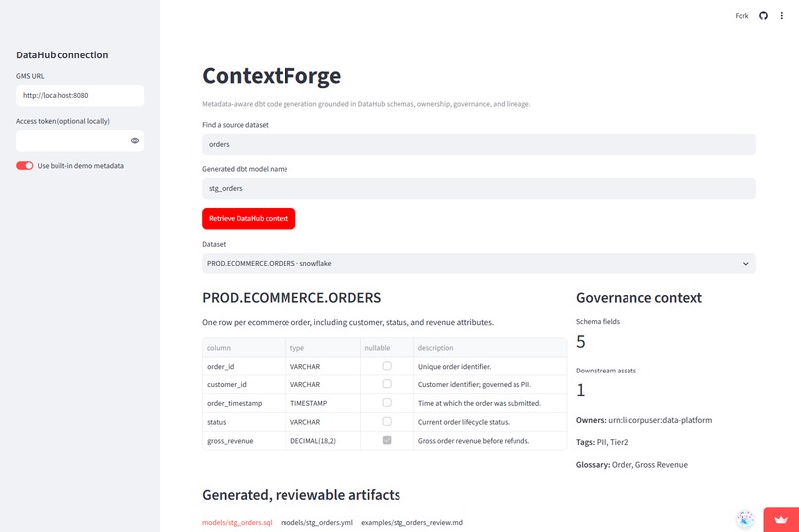Viewport: 799px width, 532px height.
Task: Select 'Current order lifecycle status.' cell
Action: click(x=490, y=422)
